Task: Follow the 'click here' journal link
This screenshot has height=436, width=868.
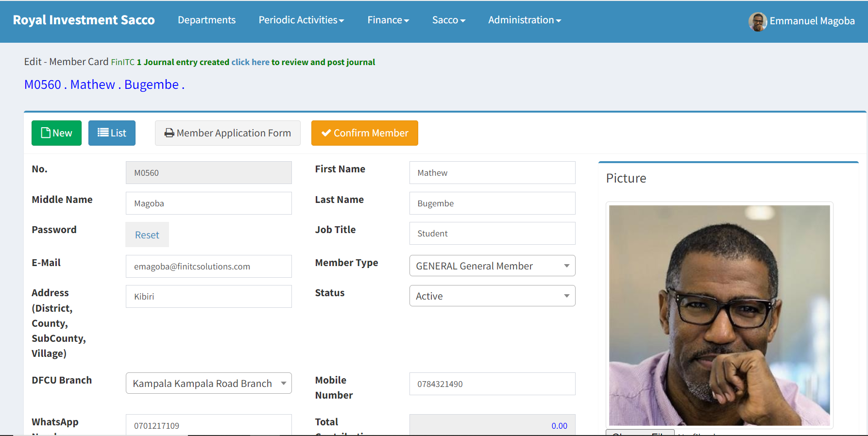Action: [250, 62]
